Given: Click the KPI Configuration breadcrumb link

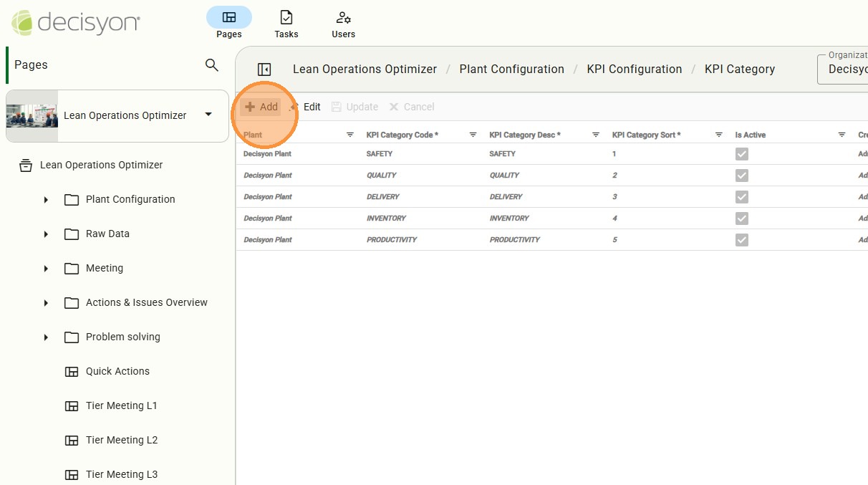Looking at the screenshot, I should (634, 69).
